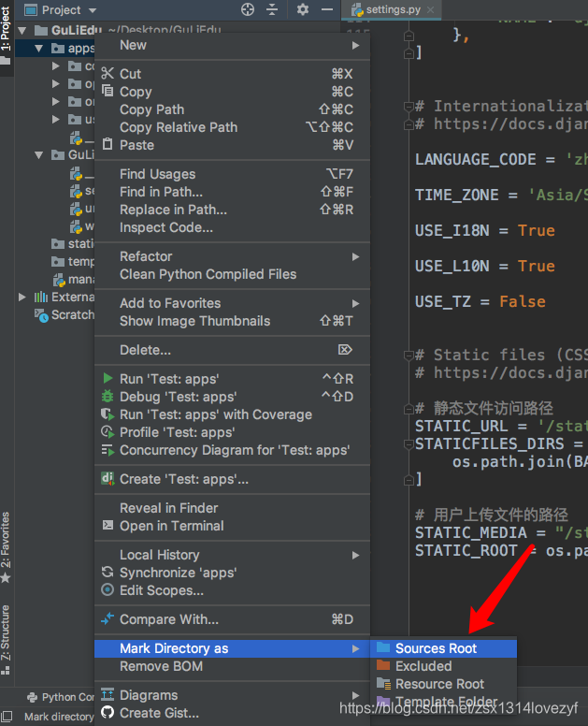Click the Django create configuration icon
This screenshot has width=588, height=726.
tap(108, 478)
